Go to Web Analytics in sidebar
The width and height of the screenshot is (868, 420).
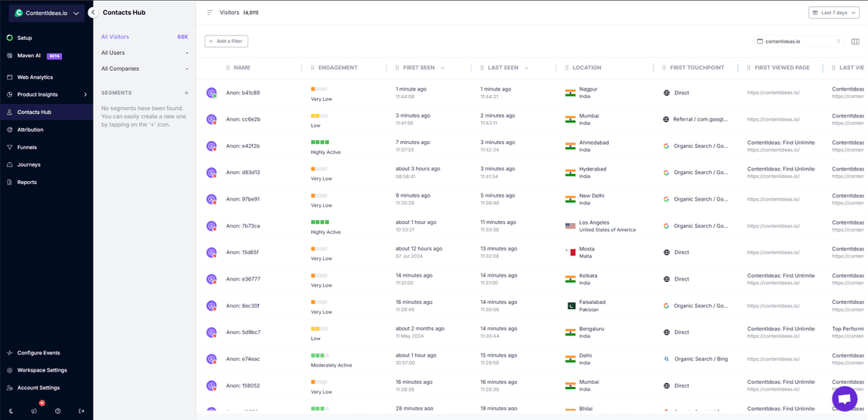[x=35, y=77]
